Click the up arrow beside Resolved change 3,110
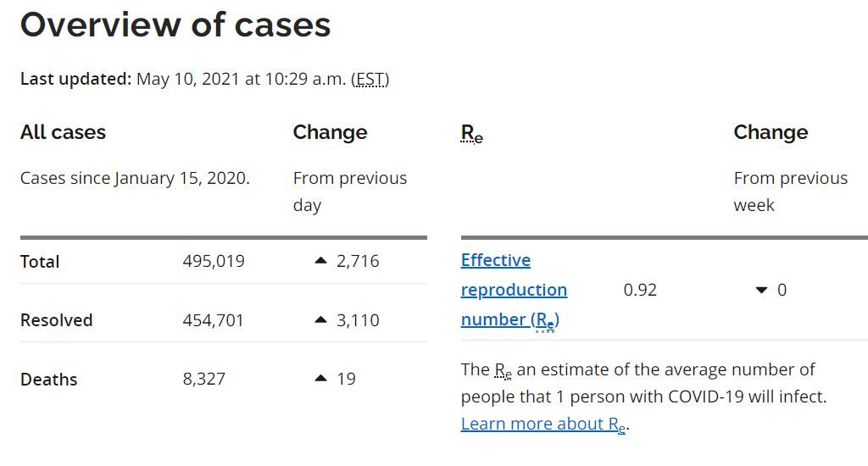 320,320
